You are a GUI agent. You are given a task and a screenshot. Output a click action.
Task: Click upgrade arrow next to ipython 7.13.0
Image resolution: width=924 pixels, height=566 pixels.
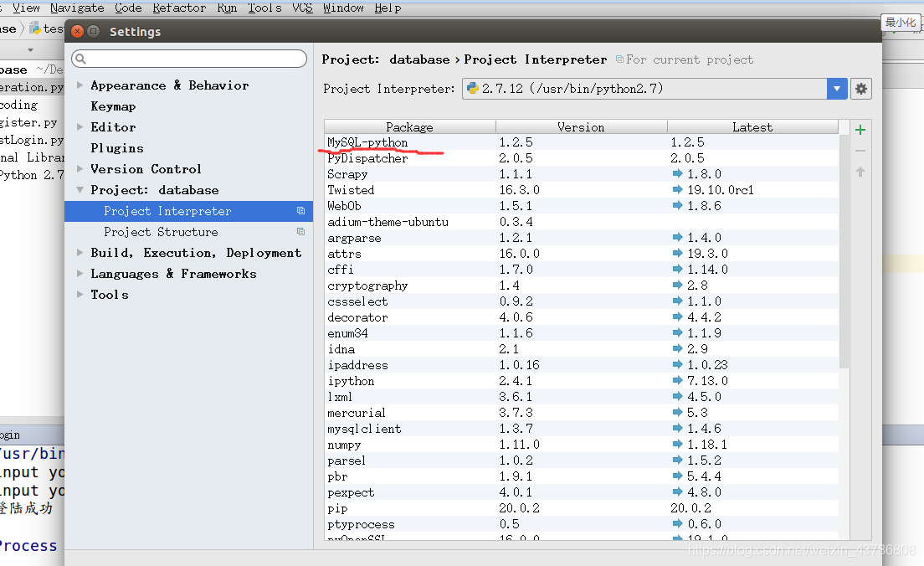pos(679,381)
